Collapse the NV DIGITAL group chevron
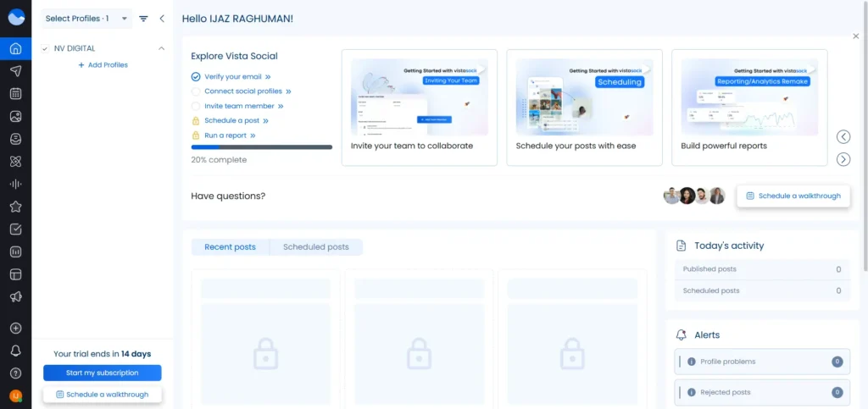Image resolution: width=868 pixels, height=409 pixels. click(161, 49)
